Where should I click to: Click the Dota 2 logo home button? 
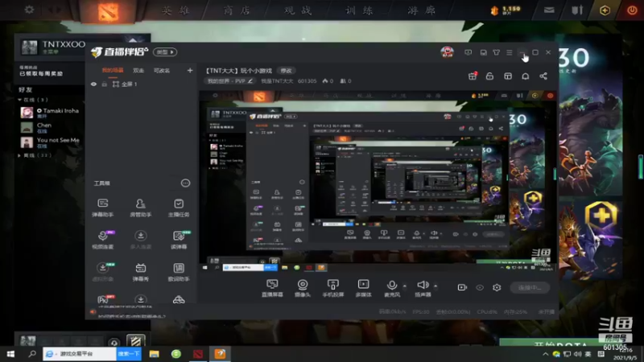[109, 10]
